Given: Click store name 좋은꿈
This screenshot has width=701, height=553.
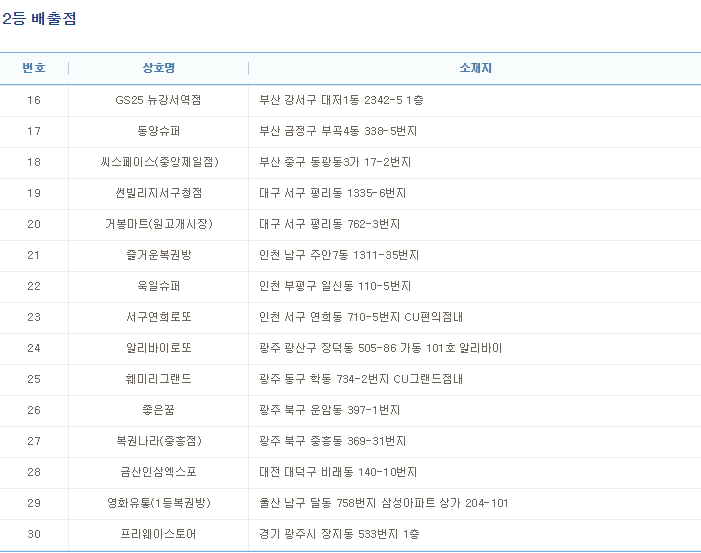Looking at the screenshot, I should coord(158,410).
